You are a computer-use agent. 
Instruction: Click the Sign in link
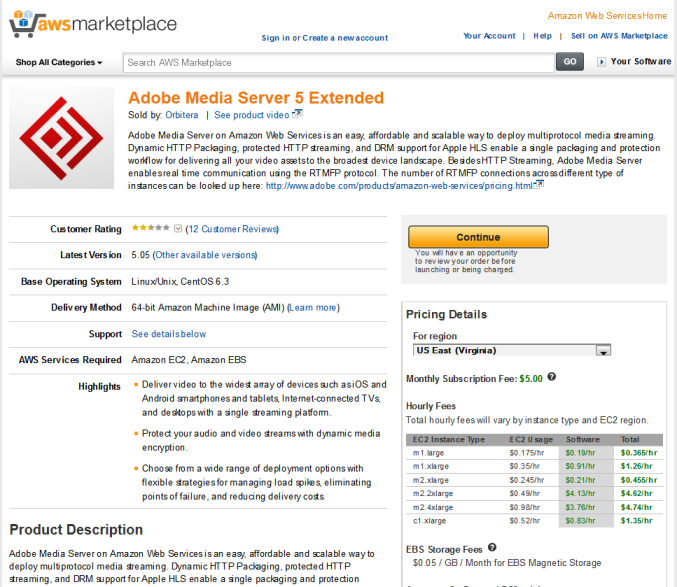(275, 38)
